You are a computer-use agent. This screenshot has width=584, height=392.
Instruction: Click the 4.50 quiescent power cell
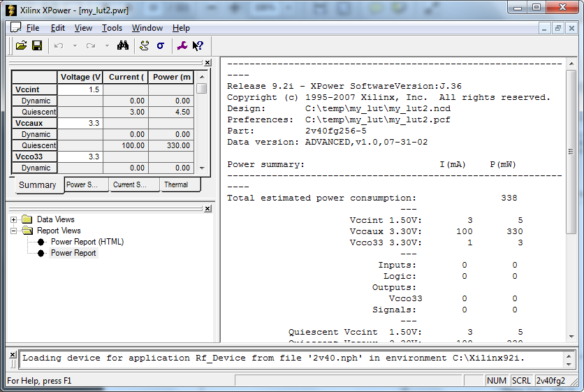click(171, 112)
